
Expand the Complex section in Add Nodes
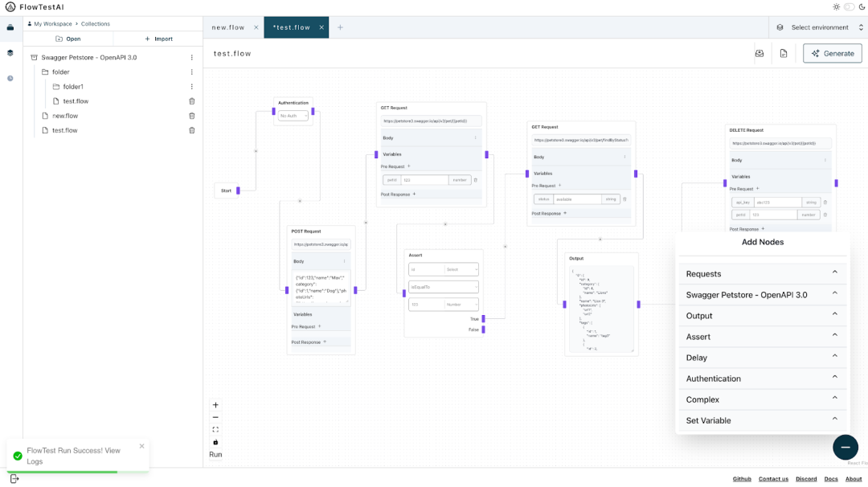click(762, 399)
